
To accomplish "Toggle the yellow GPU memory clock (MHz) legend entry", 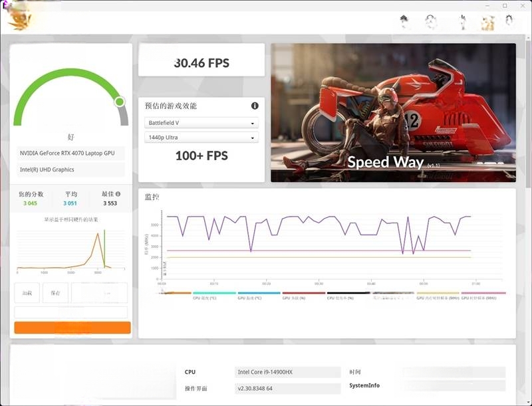I will 438,296.
